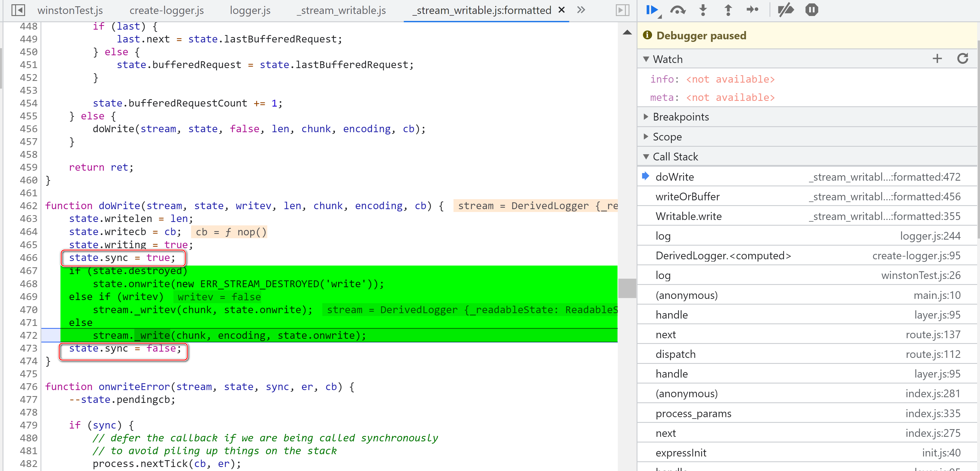Click the code editor vertical scrollbar thumb
This screenshot has width=980, height=471.
click(627, 288)
